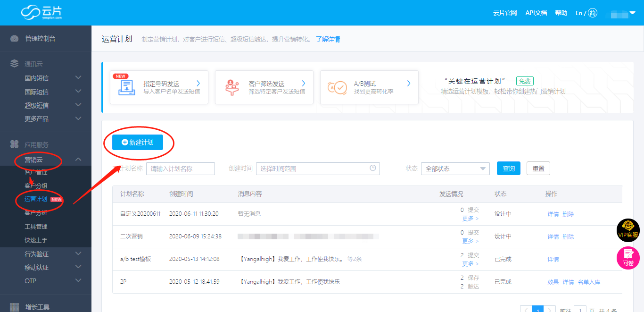Click the Yunpian cloud logo

click(41, 12)
